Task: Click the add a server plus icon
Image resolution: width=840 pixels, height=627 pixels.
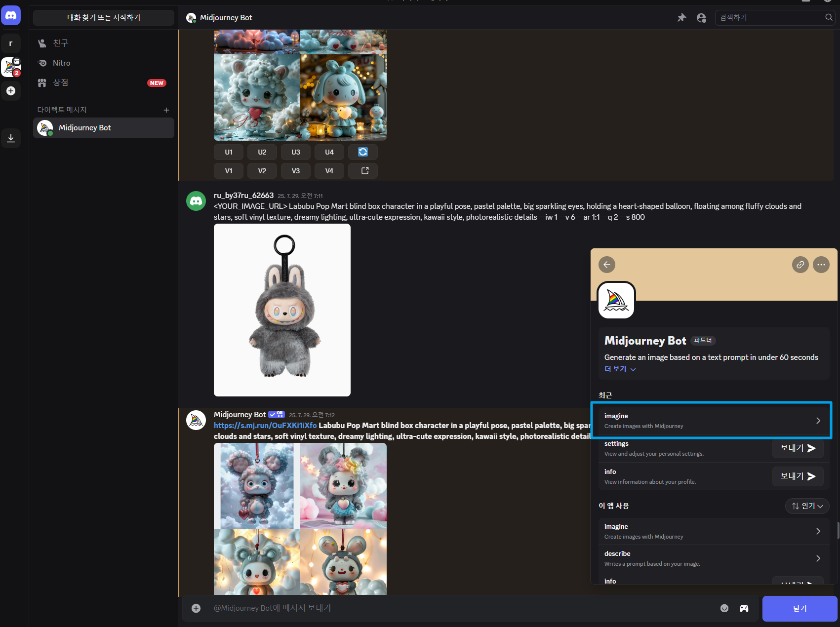Action: [11, 91]
